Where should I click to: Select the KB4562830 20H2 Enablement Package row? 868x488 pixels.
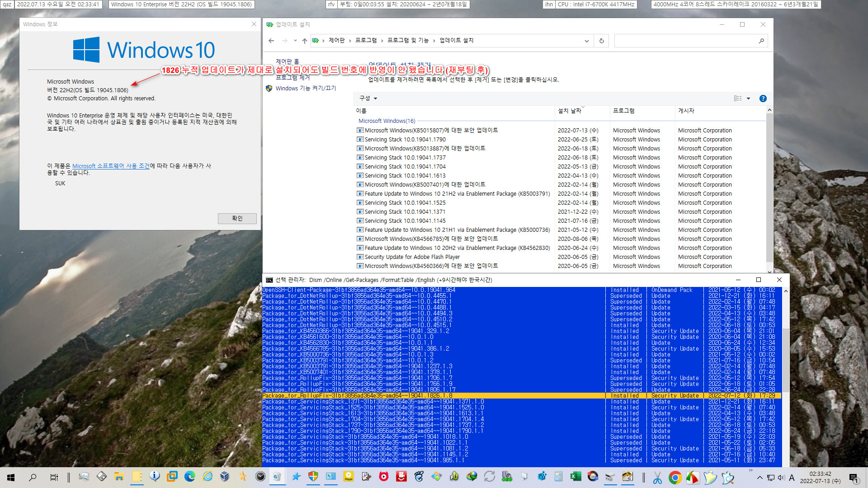coord(561,248)
